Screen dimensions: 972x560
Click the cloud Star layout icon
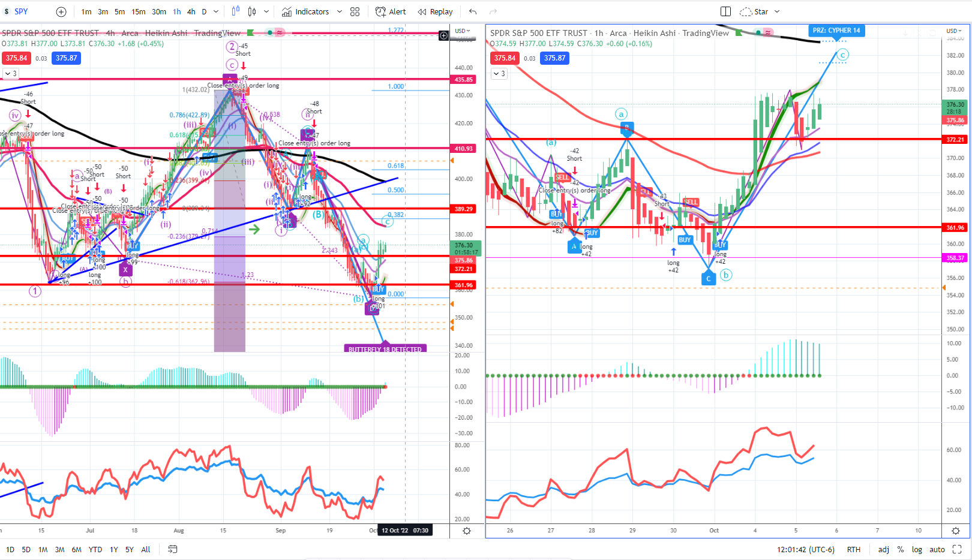(746, 11)
